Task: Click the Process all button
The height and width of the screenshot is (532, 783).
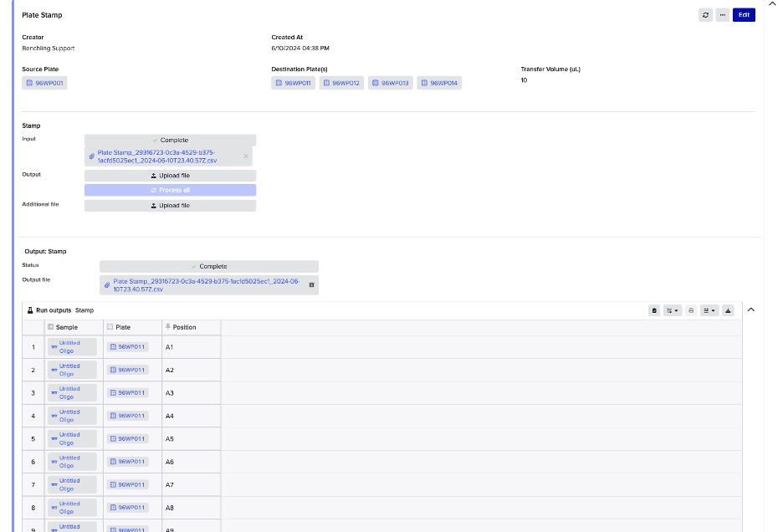Action: tap(171, 190)
